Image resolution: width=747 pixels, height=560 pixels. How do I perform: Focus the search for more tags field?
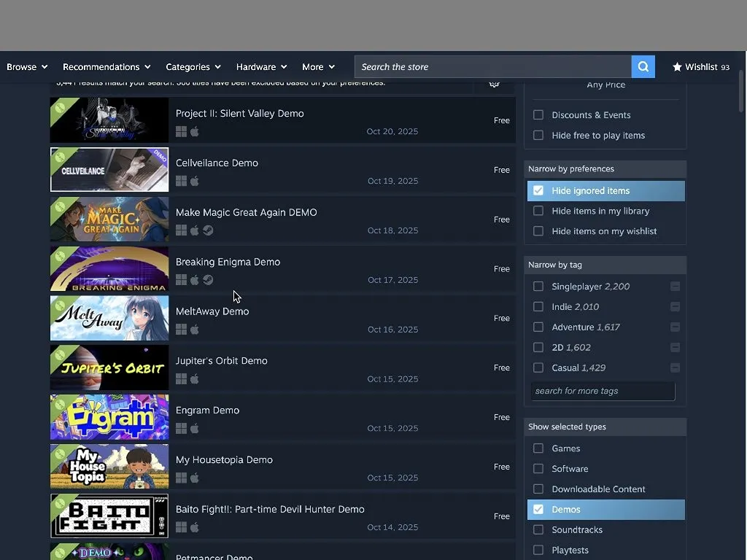[x=603, y=392]
